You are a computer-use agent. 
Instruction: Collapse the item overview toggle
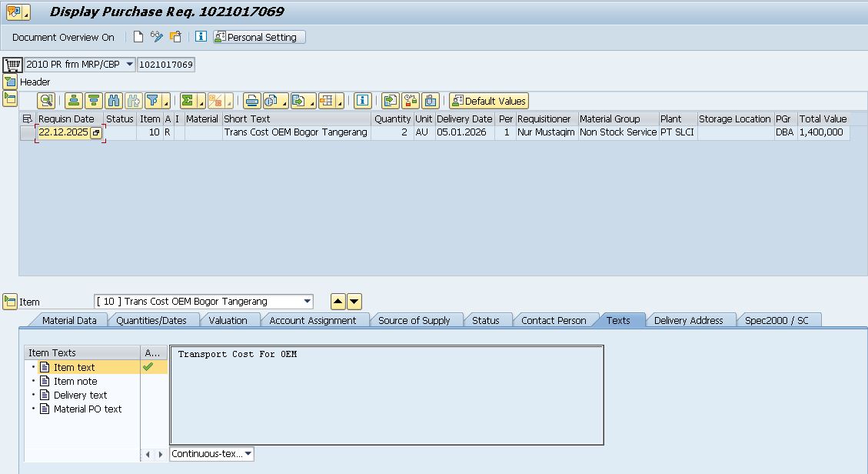[10, 98]
